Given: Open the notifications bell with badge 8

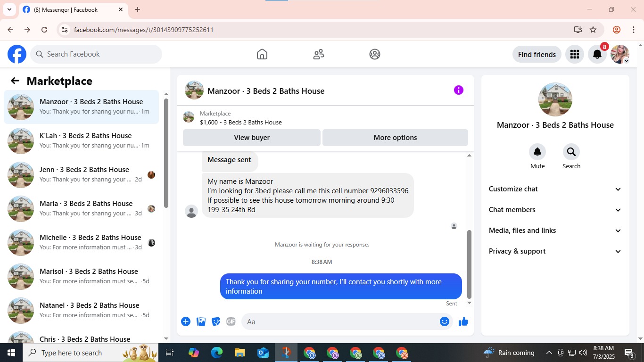Looking at the screenshot, I should (x=597, y=54).
